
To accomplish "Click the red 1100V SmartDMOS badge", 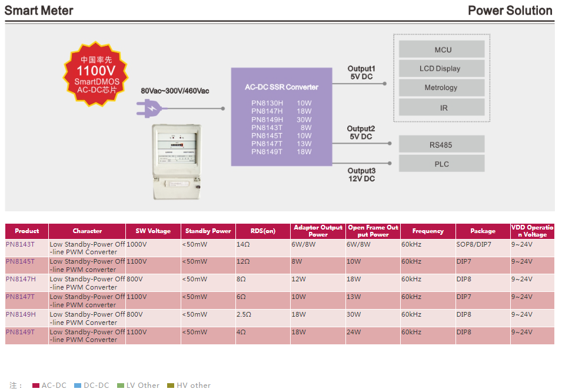I will click(x=95, y=75).
